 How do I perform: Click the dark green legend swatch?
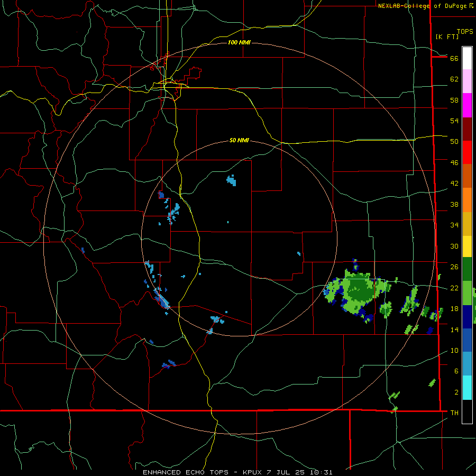point(467,269)
